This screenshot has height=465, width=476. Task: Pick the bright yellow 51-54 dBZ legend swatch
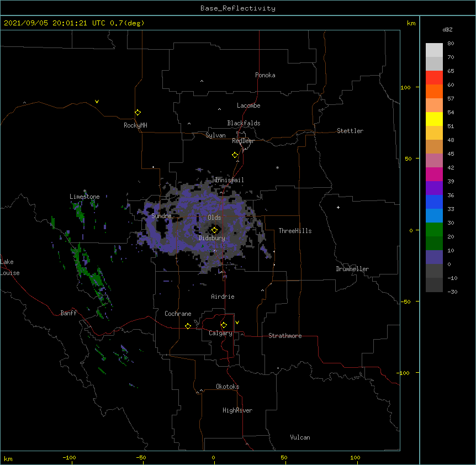pyautogui.click(x=434, y=119)
